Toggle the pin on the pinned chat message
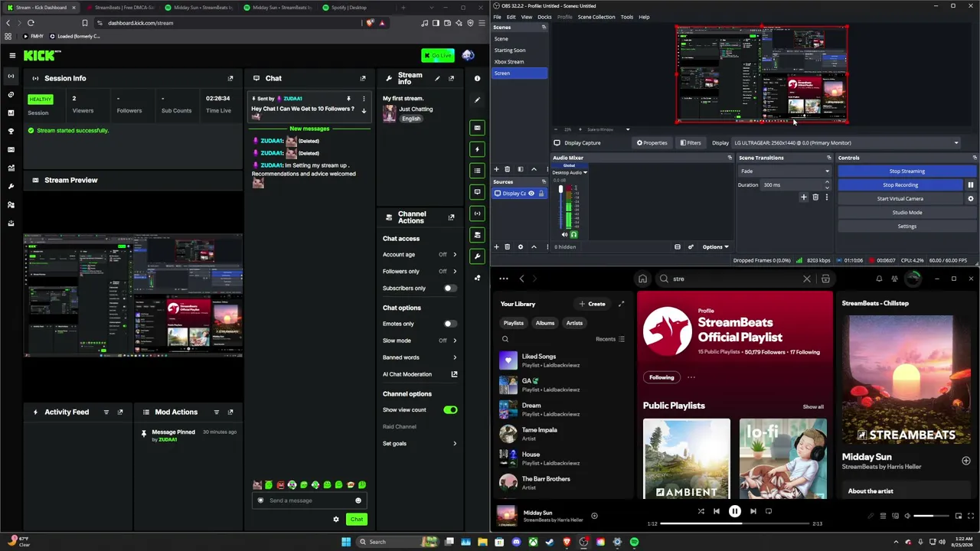Screen dimensions: 980x551 [x=348, y=99]
